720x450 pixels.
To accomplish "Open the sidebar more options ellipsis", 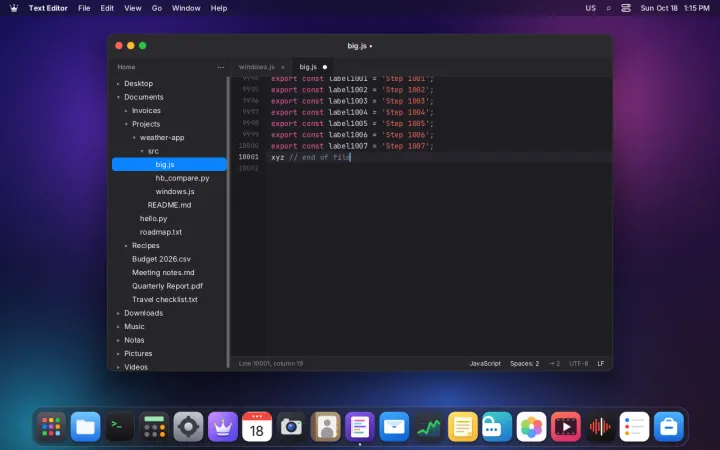I will click(x=220, y=67).
